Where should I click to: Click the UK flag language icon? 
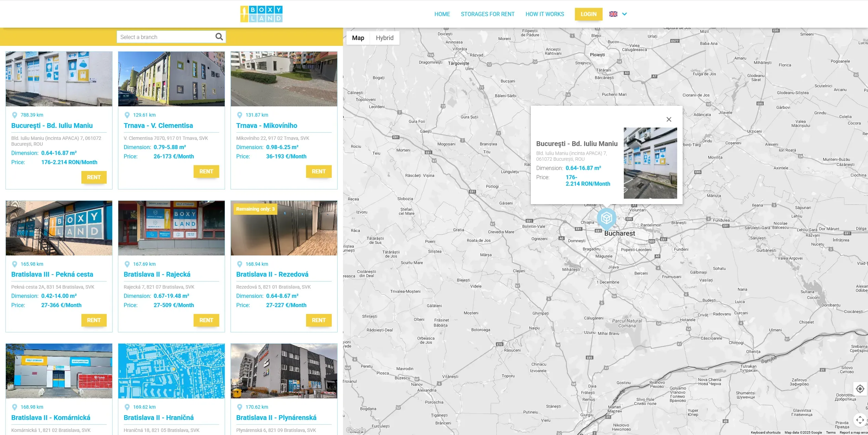pyautogui.click(x=613, y=14)
